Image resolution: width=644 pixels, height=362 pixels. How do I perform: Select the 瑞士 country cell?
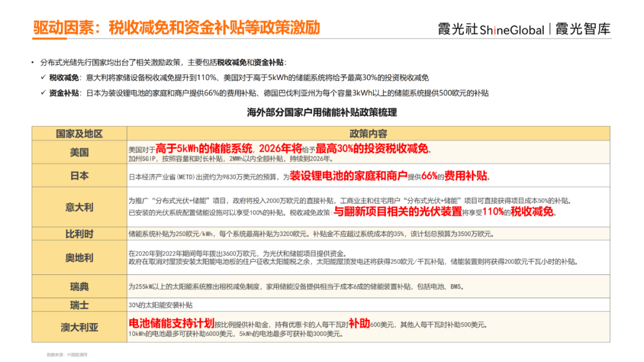(x=79, y=305)
